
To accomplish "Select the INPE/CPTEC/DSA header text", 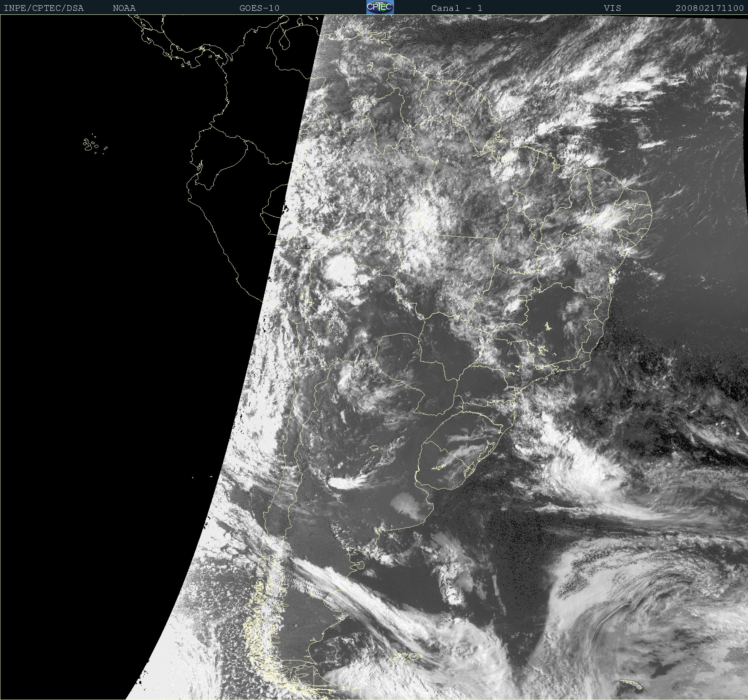I will pos(44,8).
